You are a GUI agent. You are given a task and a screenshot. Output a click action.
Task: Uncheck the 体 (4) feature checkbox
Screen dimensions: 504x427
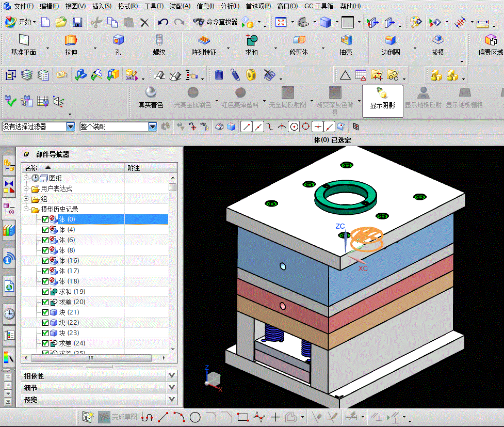[45, 230]
